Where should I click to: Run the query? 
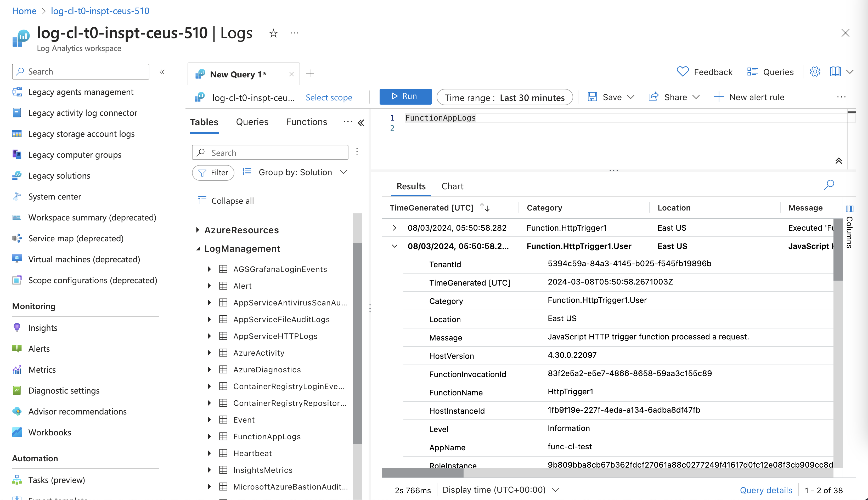point(405,96)
